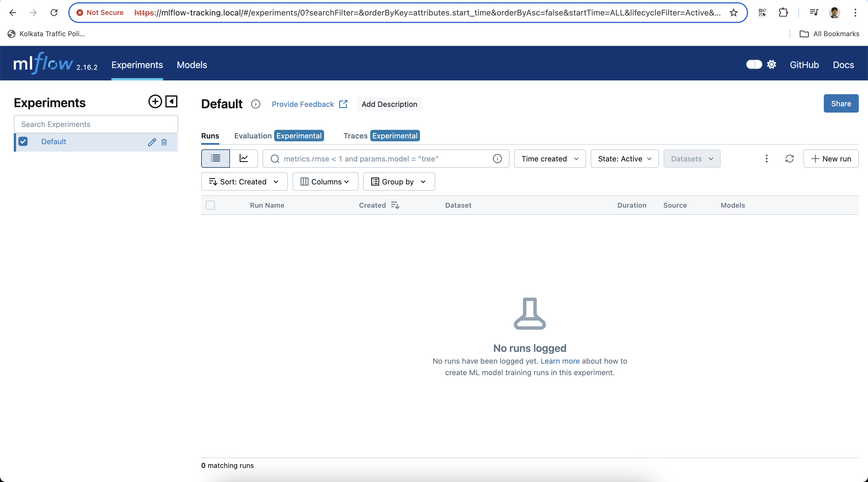Refresh the runs list
The image size is (868, 482).
(x=789, y=159)
